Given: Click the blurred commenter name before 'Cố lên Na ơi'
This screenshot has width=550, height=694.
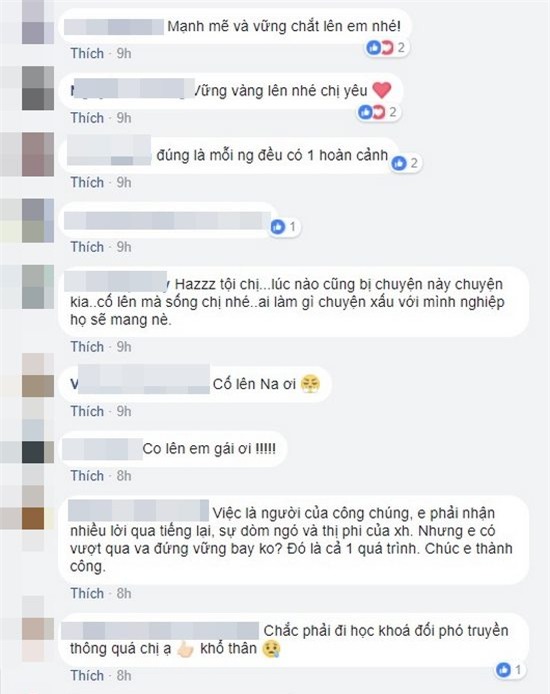Looking at the screenshot, I should click(140, 379).
